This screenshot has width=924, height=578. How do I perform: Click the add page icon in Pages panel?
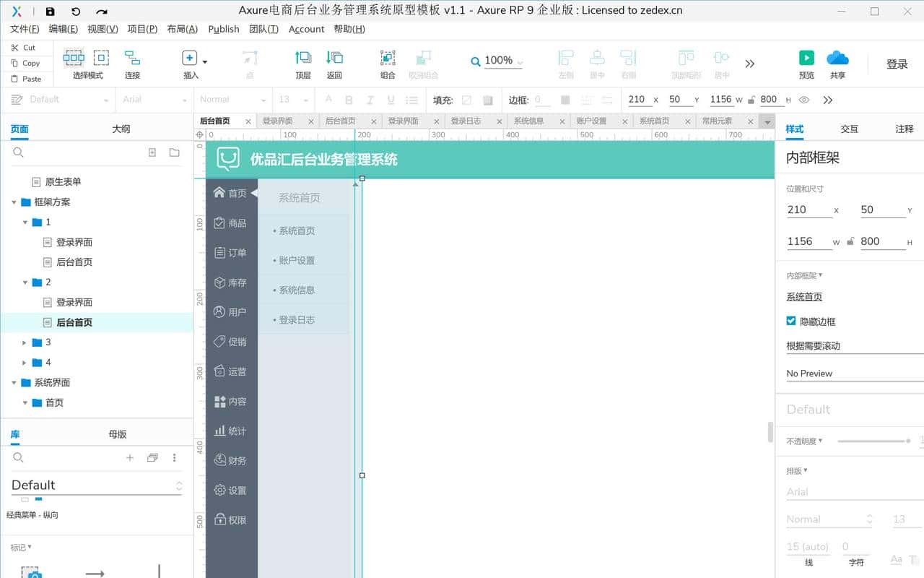pyautogui.click(x=152, y=152)
